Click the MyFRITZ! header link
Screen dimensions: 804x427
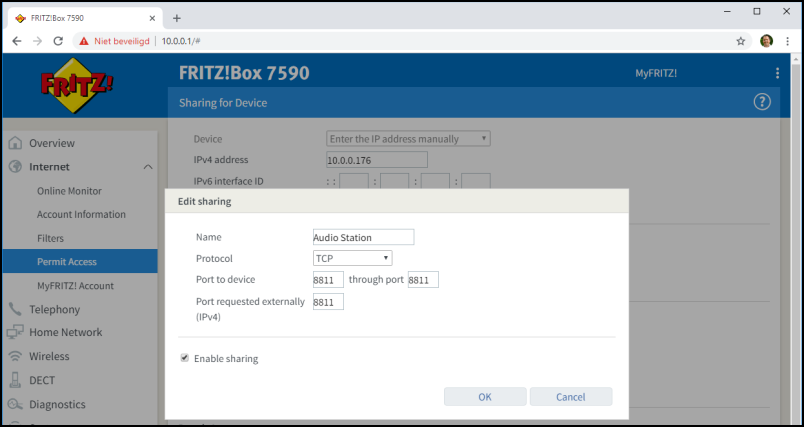click(656, 73)
